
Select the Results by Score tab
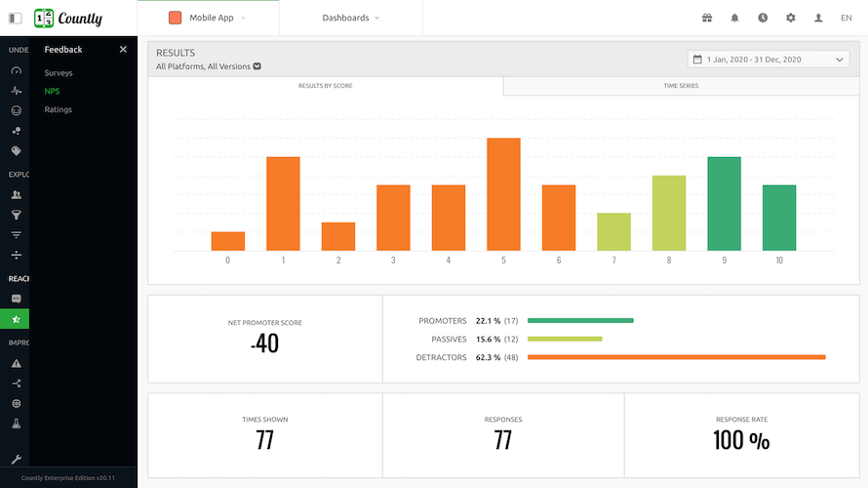(326, 86)
